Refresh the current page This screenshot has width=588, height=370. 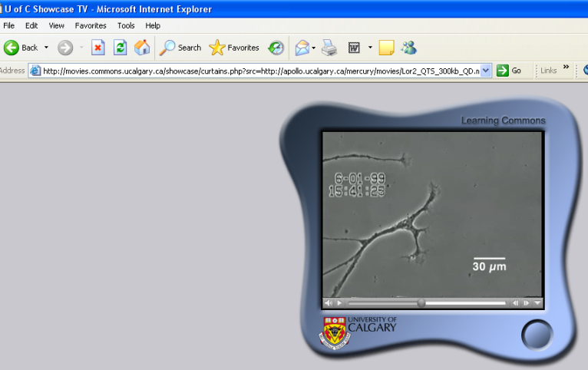click(x=120, y=48)
